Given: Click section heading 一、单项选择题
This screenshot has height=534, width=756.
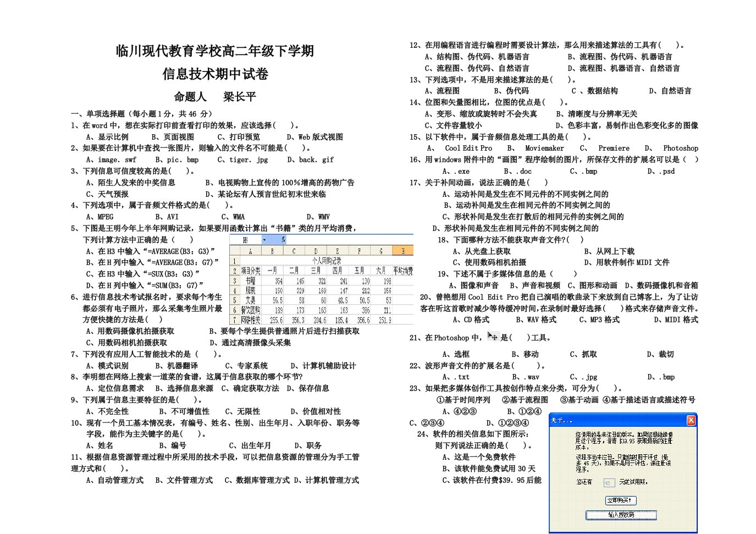Looking at the screenshot, I should pyautogui.click(x=98, y=114).
